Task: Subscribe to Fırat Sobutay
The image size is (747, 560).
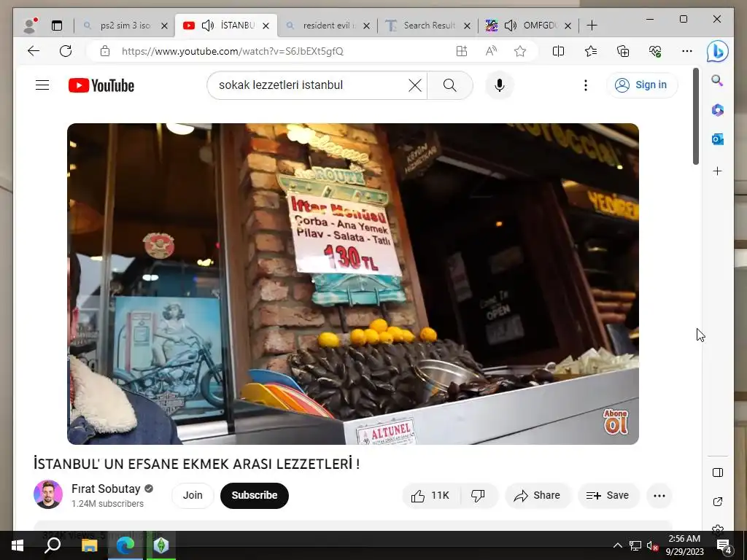Action: (255, 495)
